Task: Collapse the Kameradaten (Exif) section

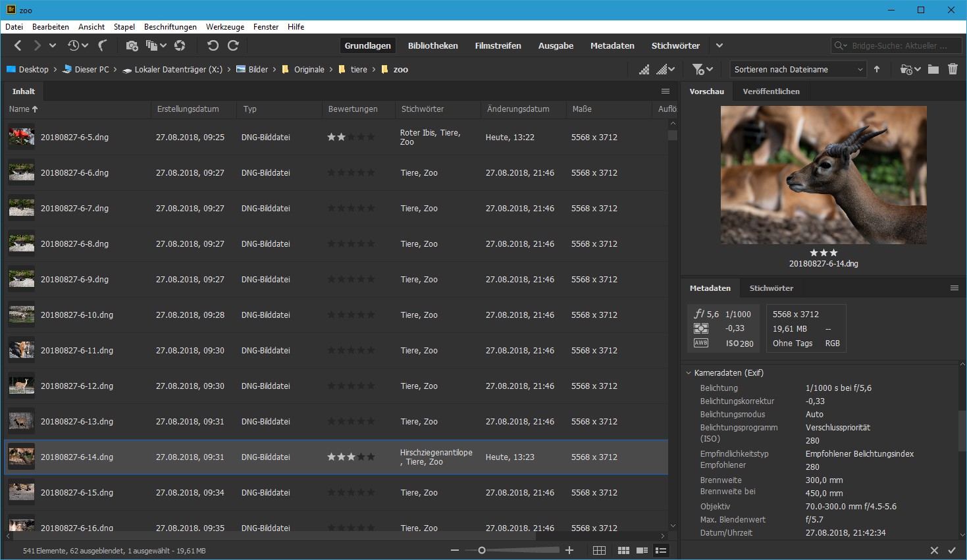Action: 689,372
